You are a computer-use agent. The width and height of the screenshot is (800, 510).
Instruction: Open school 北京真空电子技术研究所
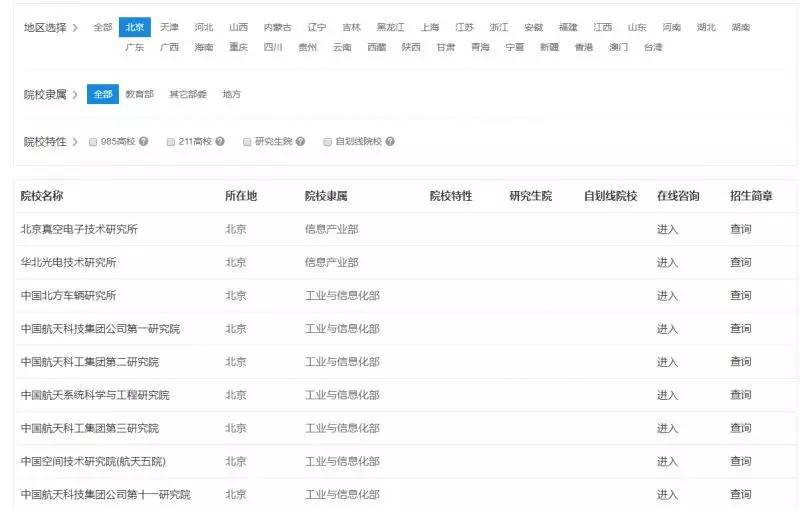click(79, 229)
